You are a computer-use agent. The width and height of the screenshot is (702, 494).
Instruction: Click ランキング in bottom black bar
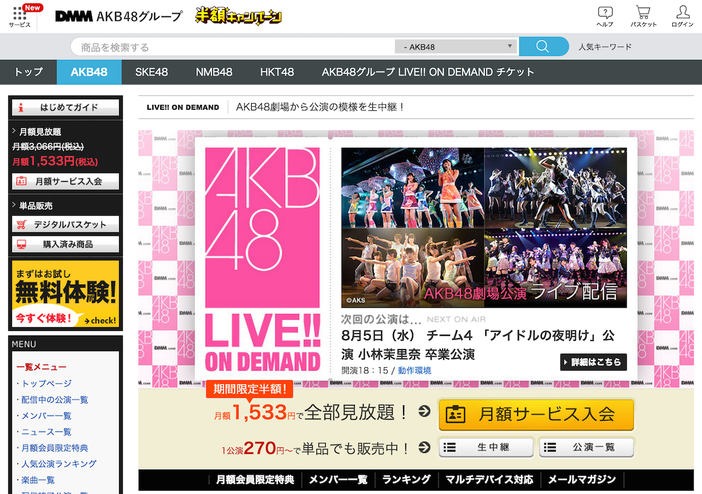[406, 480]
